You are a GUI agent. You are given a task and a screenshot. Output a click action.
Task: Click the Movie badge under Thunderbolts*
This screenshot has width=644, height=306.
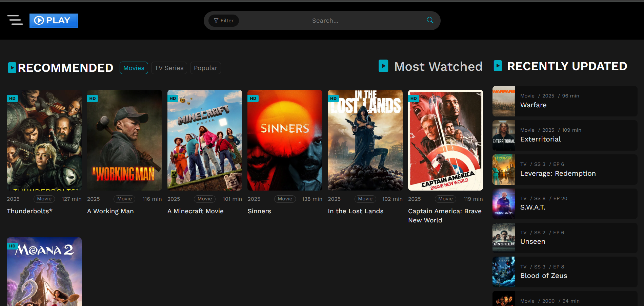44,199
